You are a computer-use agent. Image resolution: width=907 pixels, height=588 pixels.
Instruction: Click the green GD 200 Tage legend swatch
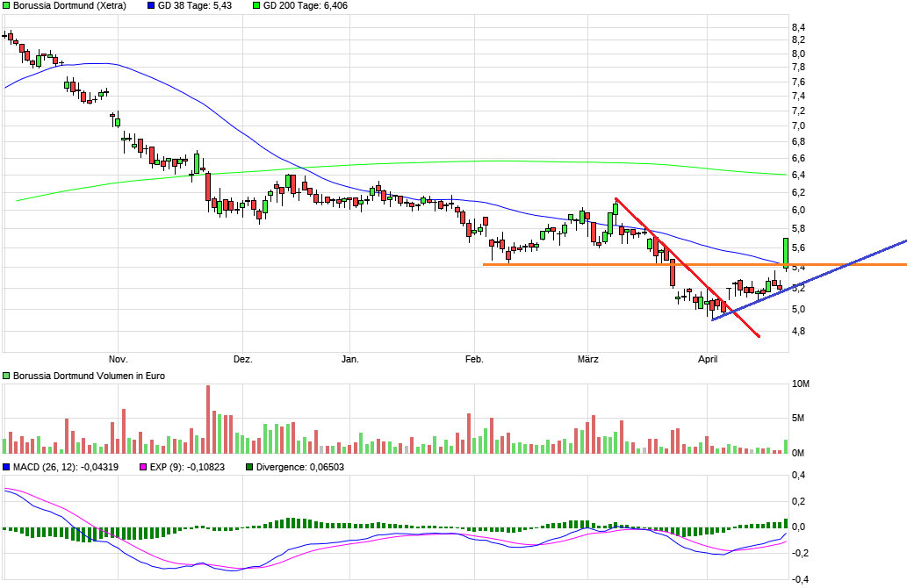click(256, 6)
